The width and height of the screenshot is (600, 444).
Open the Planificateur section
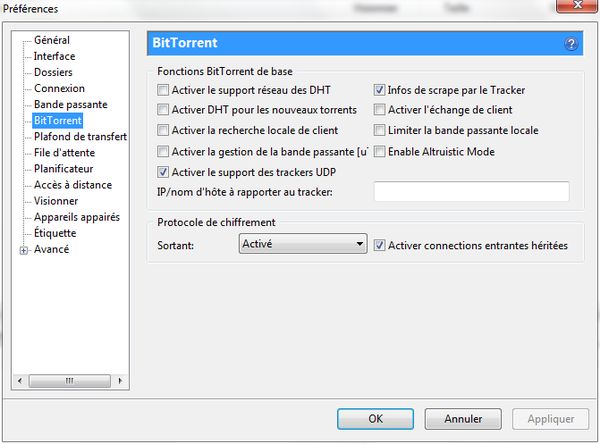click(x=64, y=169)
